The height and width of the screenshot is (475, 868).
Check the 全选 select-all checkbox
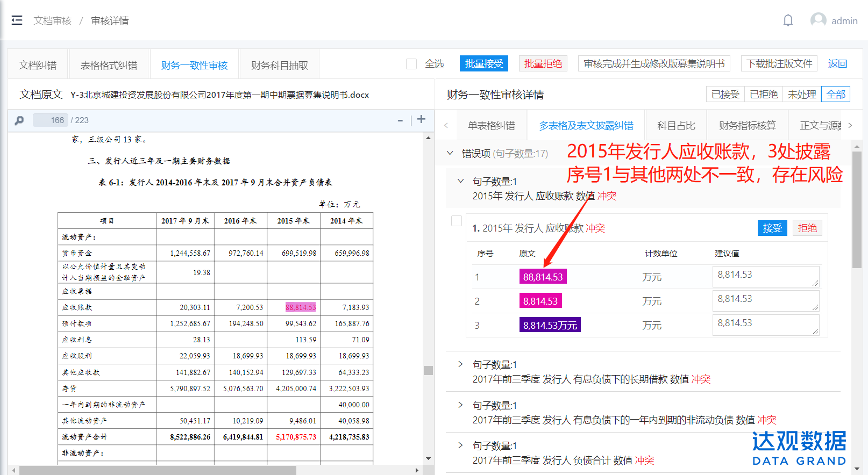click(411, 64)
